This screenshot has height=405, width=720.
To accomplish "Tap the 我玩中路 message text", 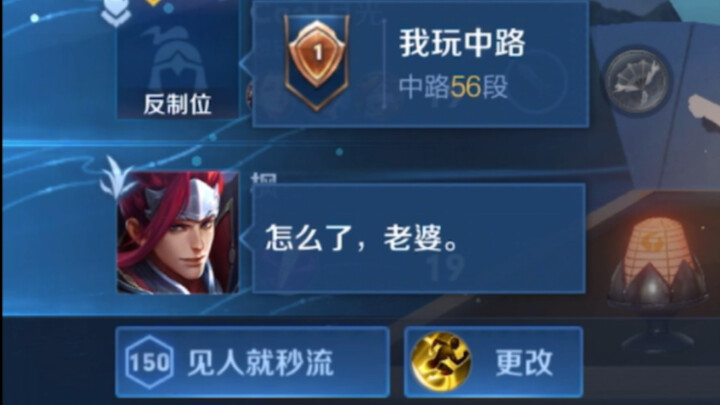I will pos(461,43).
